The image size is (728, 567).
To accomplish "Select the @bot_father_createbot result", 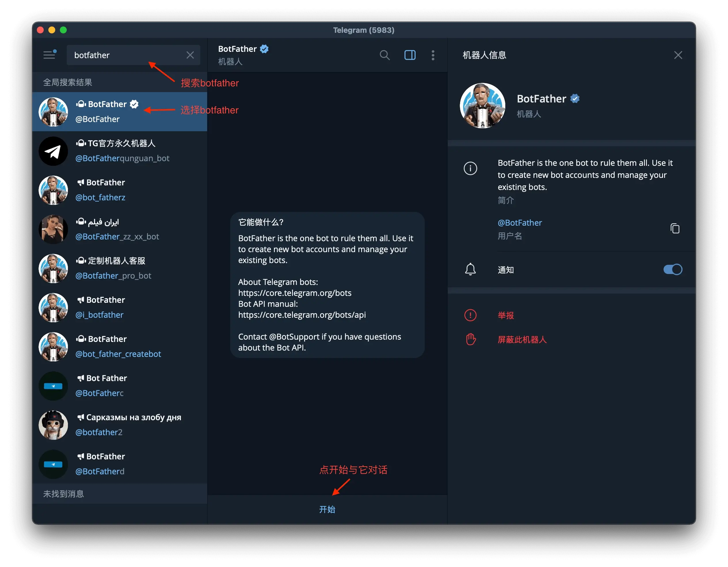I will [120, 346].
